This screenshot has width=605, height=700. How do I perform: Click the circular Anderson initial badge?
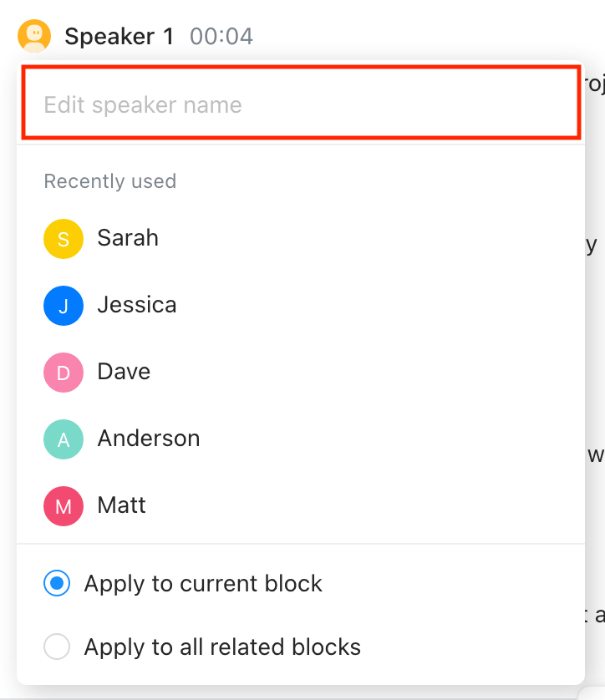pos(64,439)
